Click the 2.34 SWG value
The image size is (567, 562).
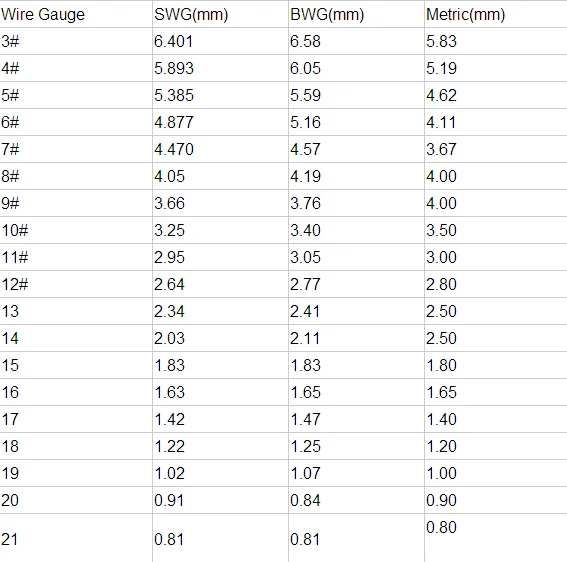169,311
